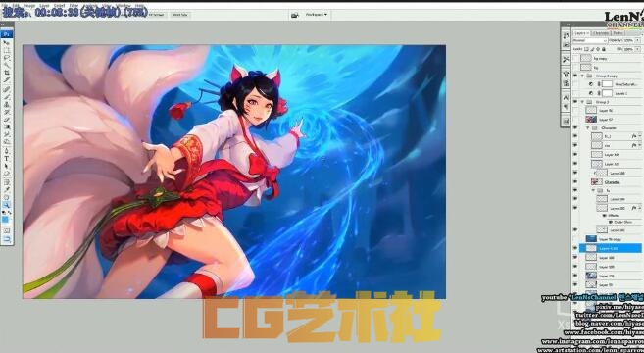The width and height of the screenshot is (644, 353).
Task: Click the Print Size button
Action: click(180, 15)
